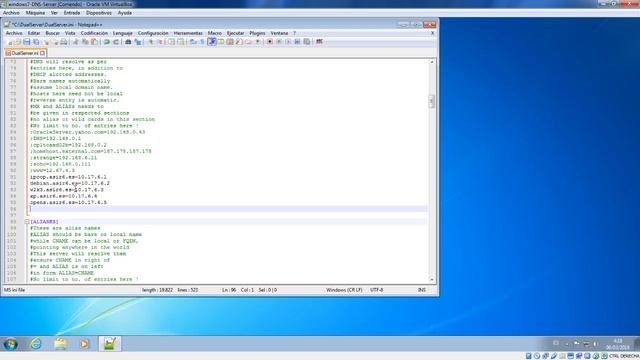Click the taskbar clock showing date

coord(618,344)
